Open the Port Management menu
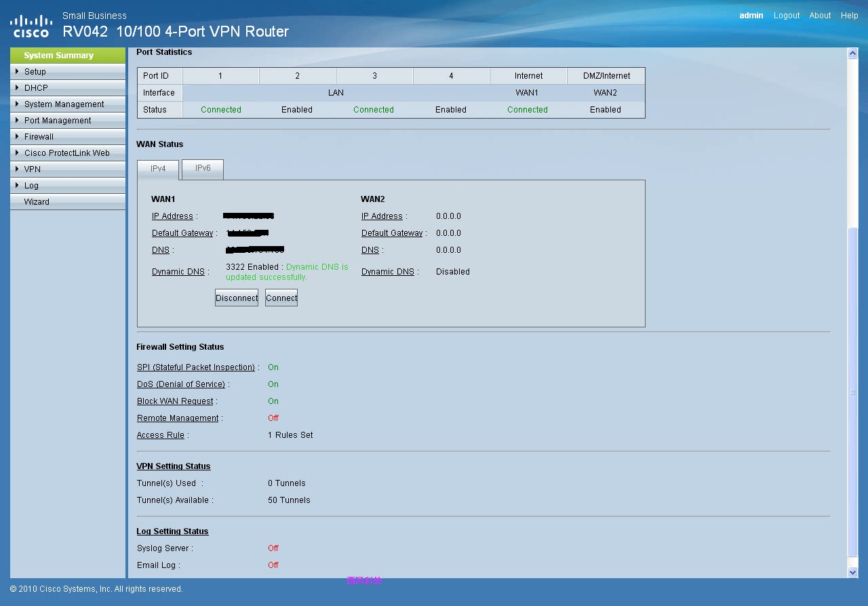Image resolution: width=868 pixels, height=606 pixels. (68, 120)
